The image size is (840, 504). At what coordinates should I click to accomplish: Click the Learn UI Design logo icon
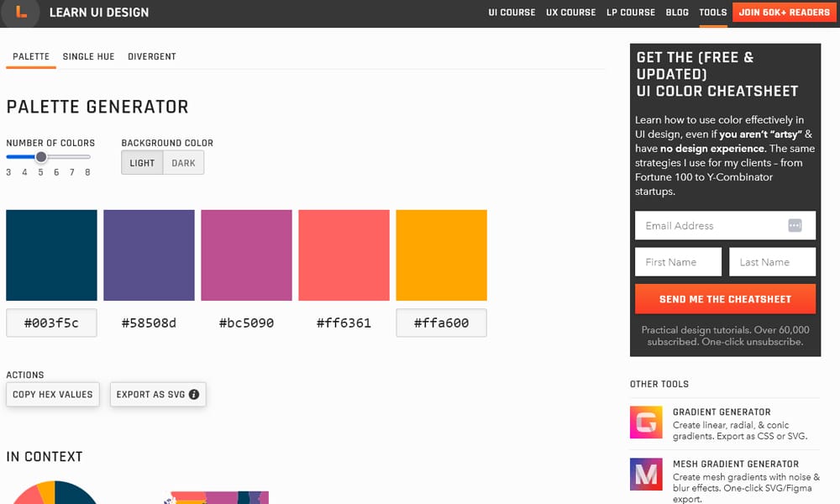20,13
